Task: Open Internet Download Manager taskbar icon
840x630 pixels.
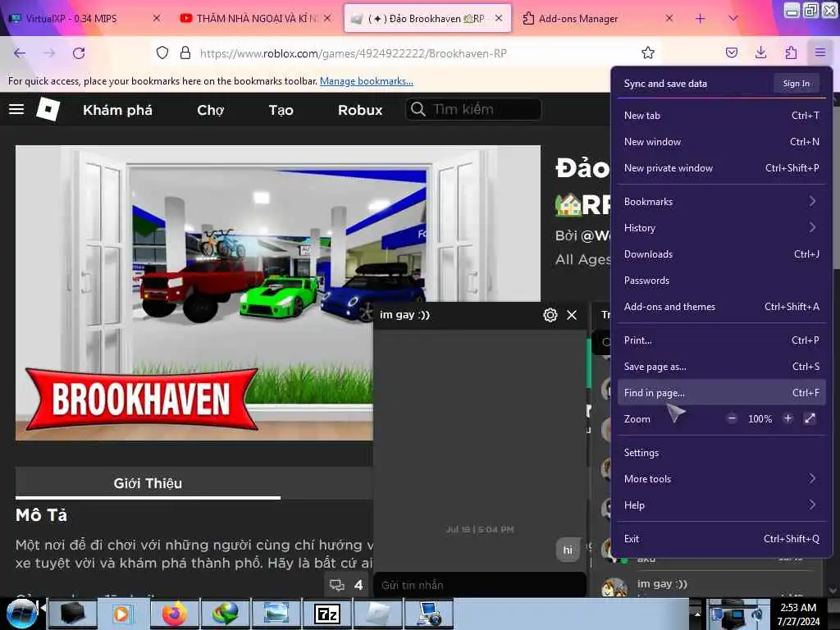Action: click(226, 614)
